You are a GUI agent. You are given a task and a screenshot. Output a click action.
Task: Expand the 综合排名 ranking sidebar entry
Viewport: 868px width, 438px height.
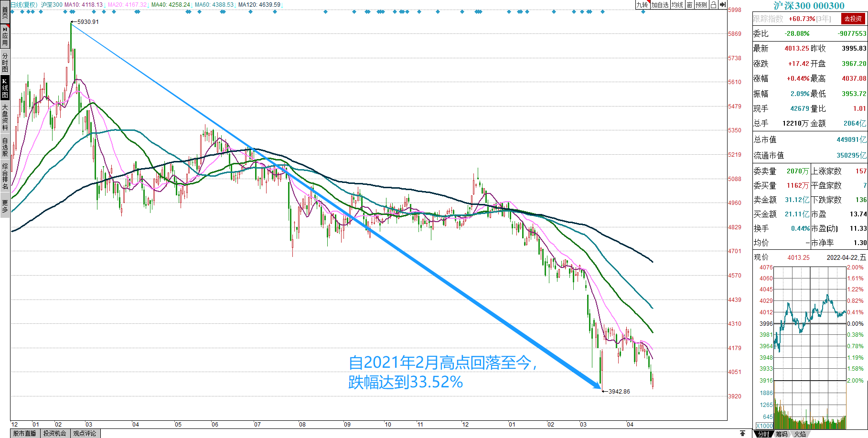pos(5,176)
